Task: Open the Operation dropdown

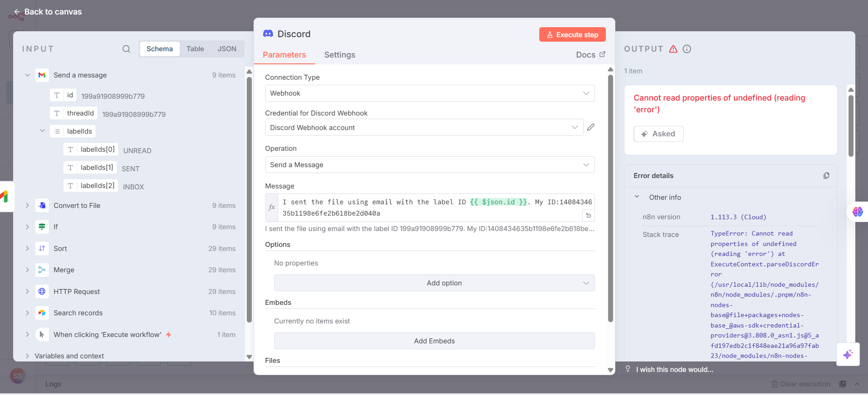Action: (430, 165)
